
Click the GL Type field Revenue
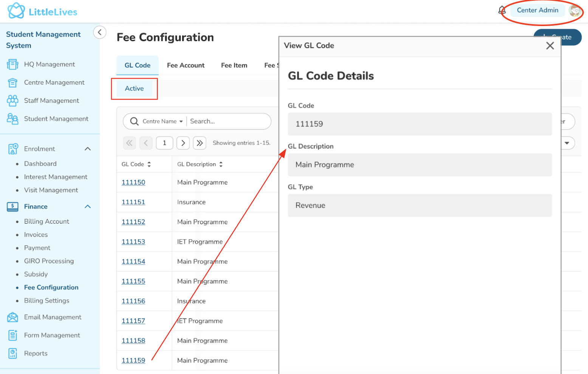tap(419, 206)
